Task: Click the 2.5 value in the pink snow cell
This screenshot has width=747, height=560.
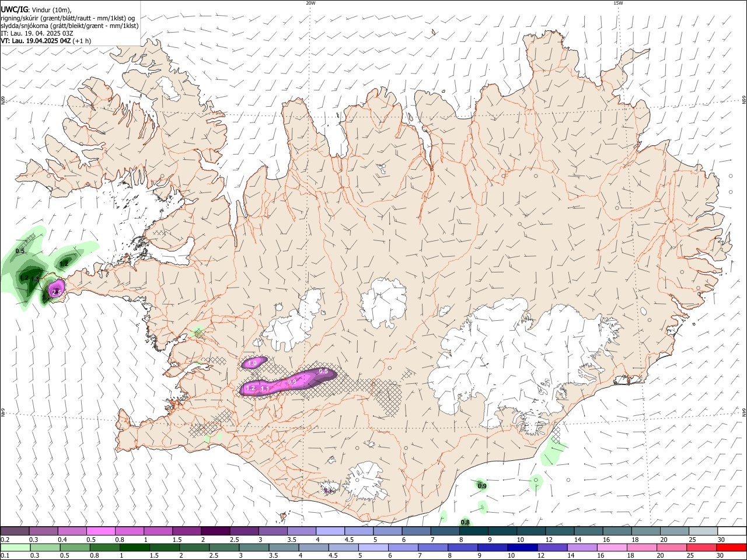Action: pos(57,292)
